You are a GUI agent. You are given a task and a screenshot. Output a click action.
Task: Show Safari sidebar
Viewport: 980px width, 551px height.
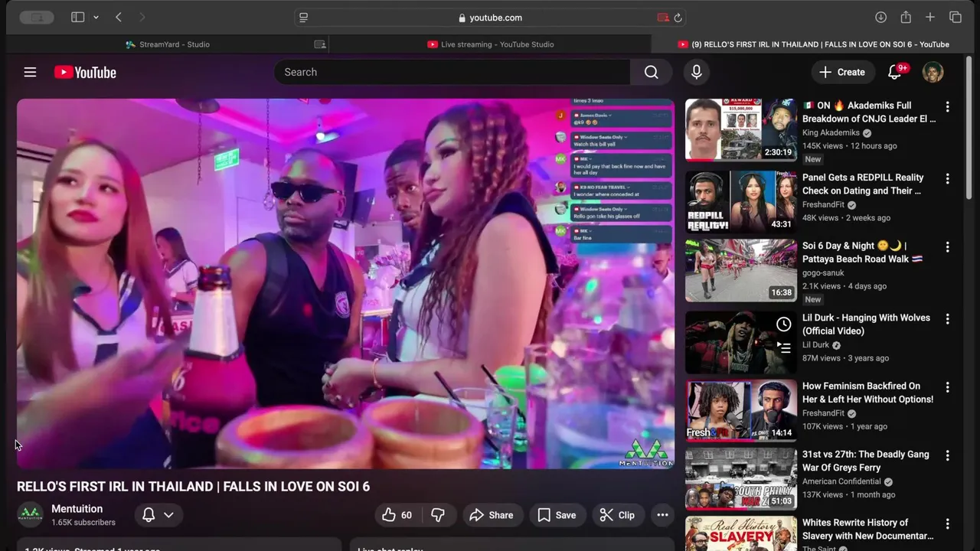[77, 18]
